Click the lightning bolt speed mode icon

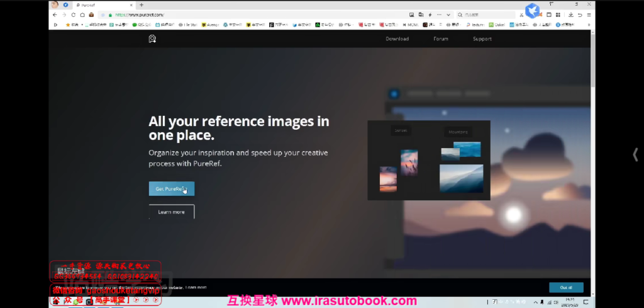click(x=430, y=15)
